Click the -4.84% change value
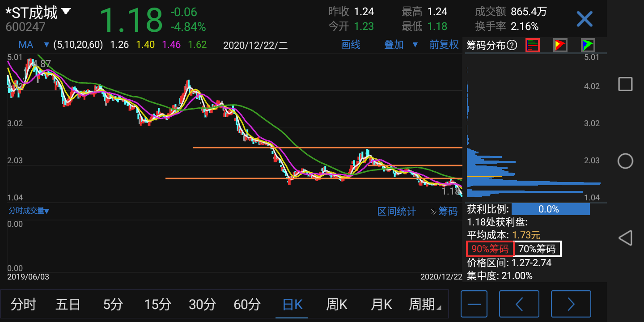The height and width of the screenshot is (322, 644). (188, 27)
